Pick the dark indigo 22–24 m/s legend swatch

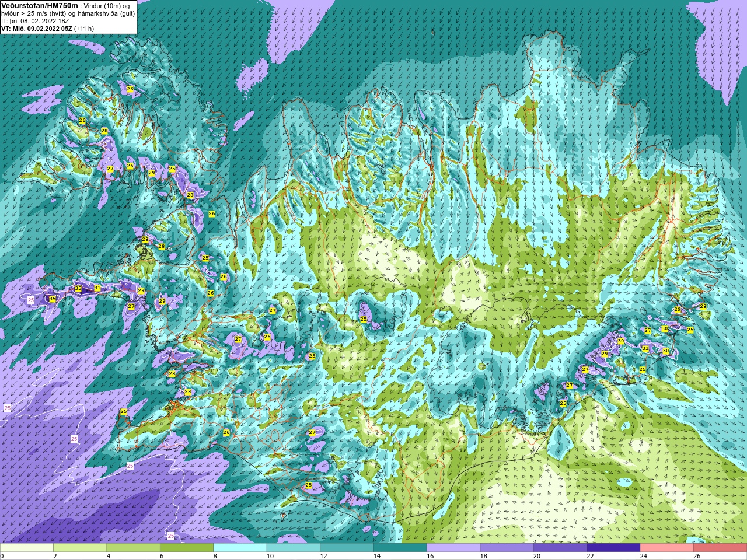[x=613, y=548]
